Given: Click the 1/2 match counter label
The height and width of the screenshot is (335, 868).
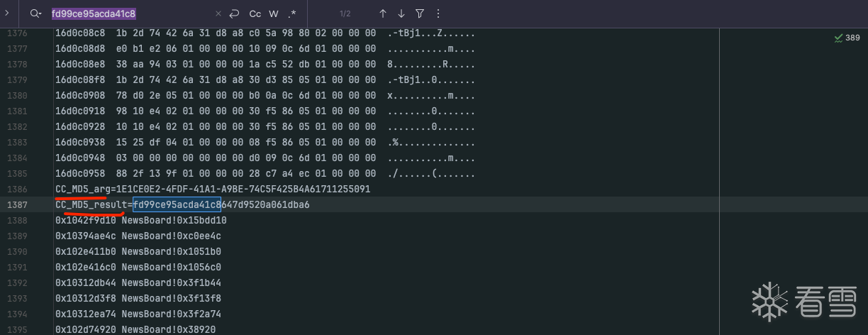Looking at the screenshot, I should point(345,13).
